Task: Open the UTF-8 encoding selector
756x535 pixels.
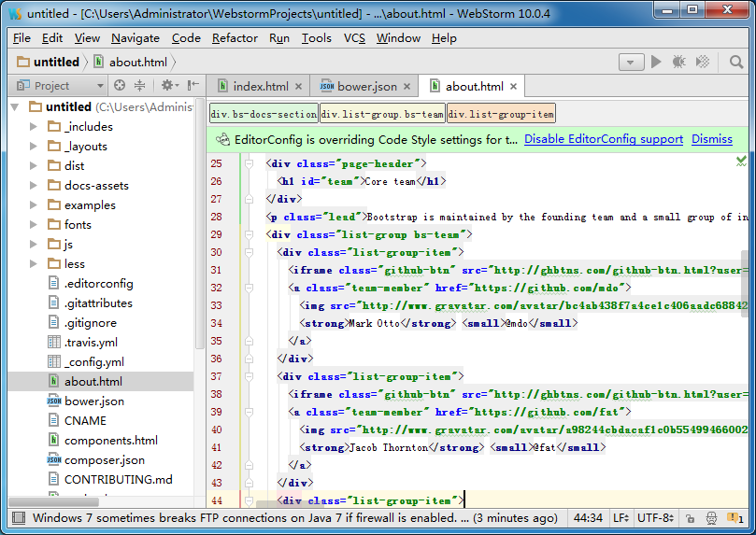Action: point(655,518)
